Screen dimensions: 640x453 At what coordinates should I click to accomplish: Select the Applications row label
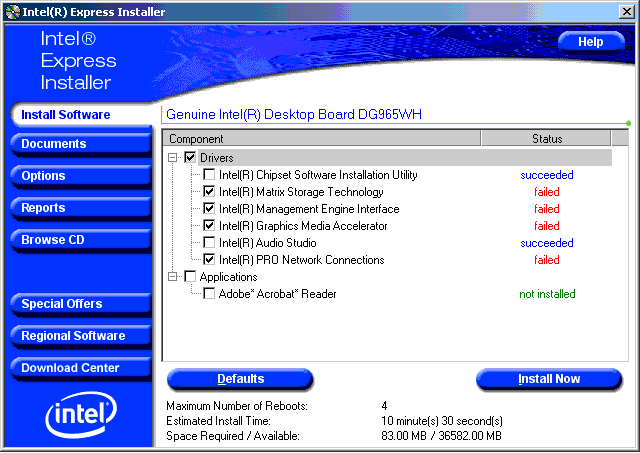coord(229,277)
